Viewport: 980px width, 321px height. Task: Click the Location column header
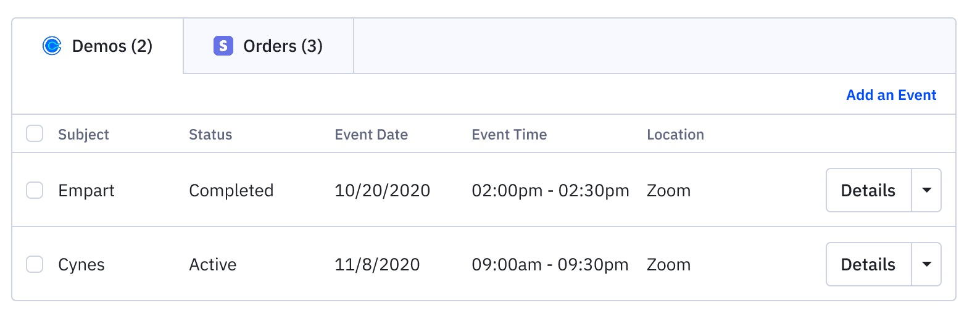click(x=675, y=135)
